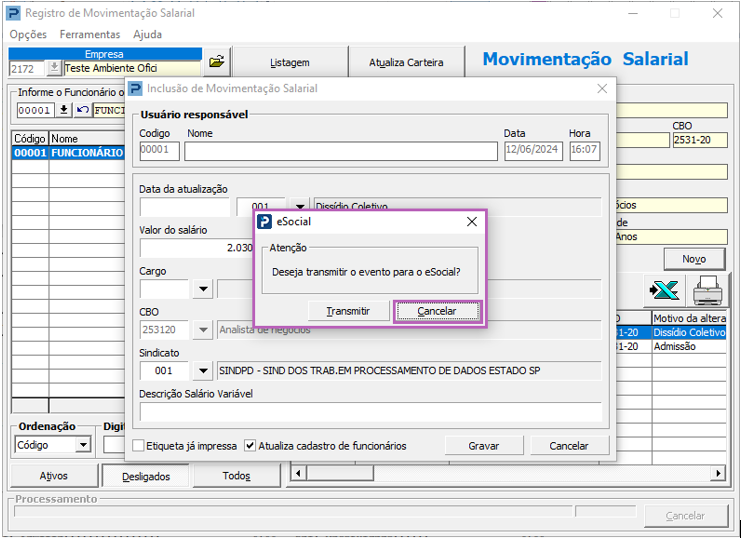743x541 pixels.
Task: Switch to the Desligados tab
Action: 146,476
